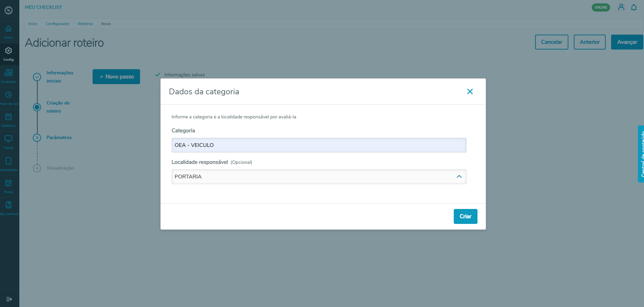644x307 pixels.
Task: Open the user profile icon
Action: point(621,7)
